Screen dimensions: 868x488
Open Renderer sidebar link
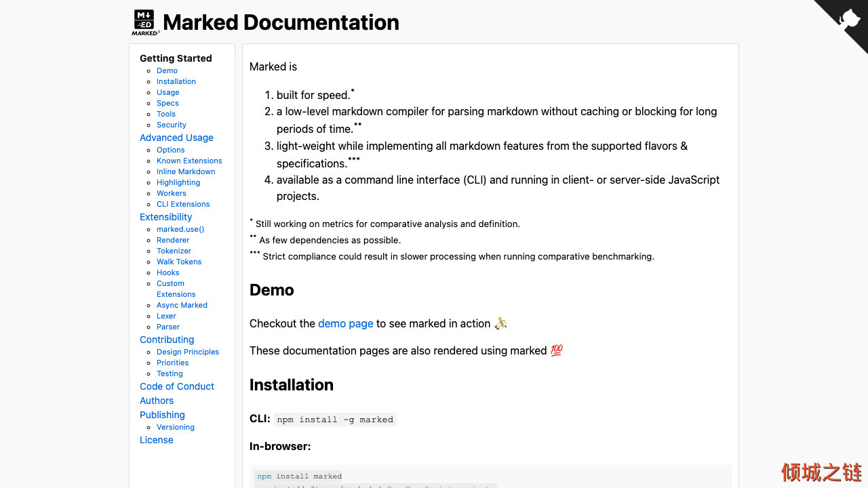tap(173, 240)
